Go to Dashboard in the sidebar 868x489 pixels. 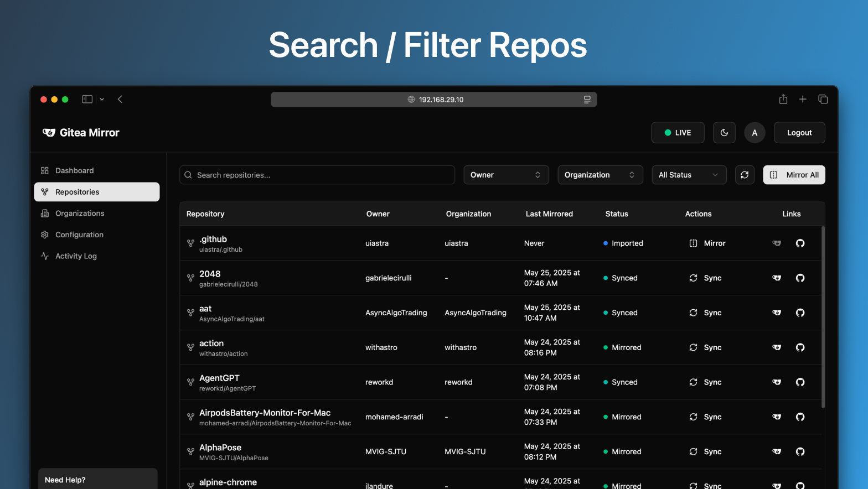(x=75, y=170)
